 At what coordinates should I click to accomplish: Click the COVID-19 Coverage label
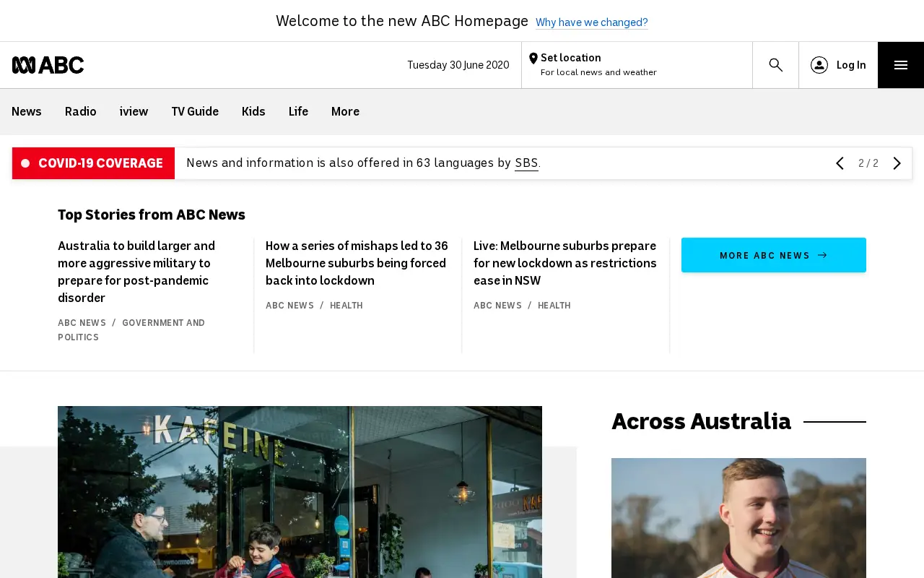click(94, 163)
